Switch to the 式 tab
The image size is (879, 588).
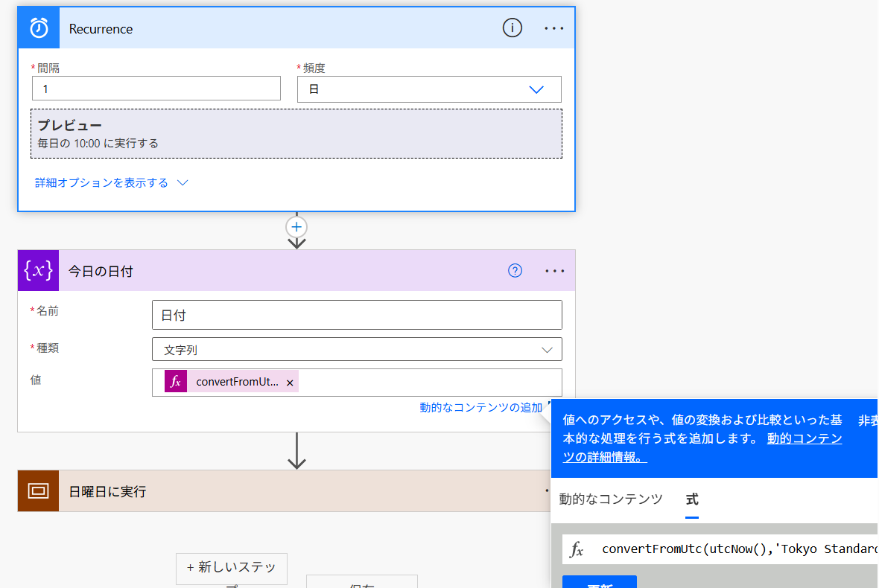[x=692, y=499]
